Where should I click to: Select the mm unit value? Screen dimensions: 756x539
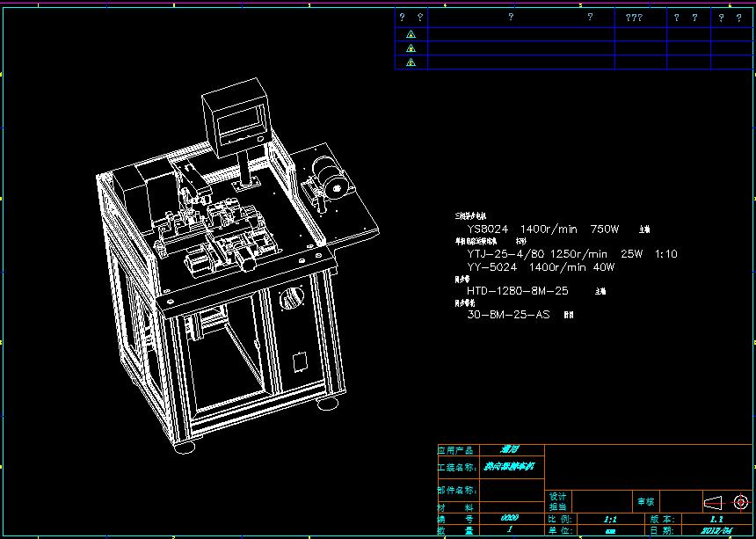coord(610,531)
